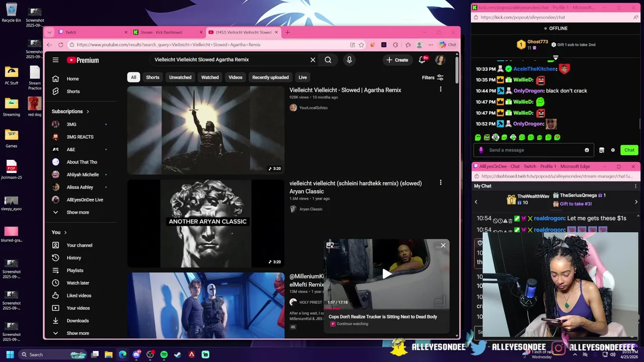Click the YouTube search magnifier button
The image size is (644, 362).
point(328,60)
